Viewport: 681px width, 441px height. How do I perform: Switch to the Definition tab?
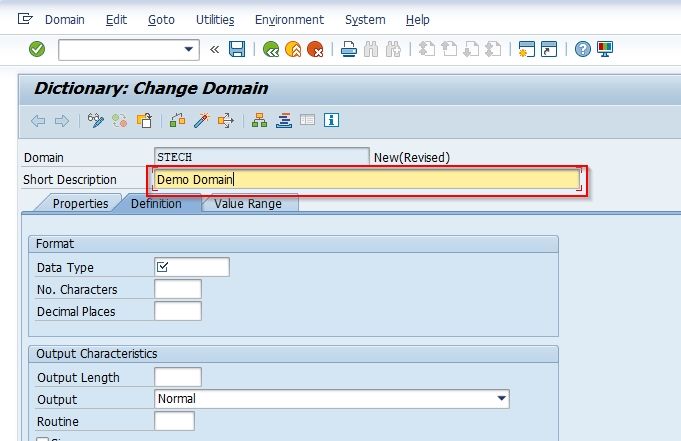click(x=156, y=203)
